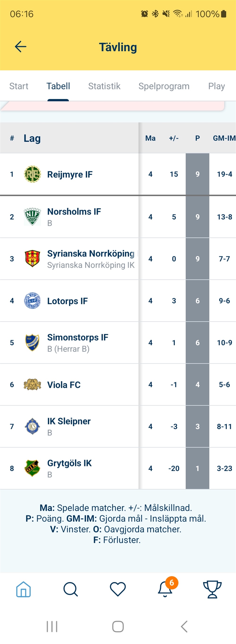Open notifications bell with badge
Image resolution: width=236 pixels, height=644 pixels.
pyautogui.click(x=165, y=589)
